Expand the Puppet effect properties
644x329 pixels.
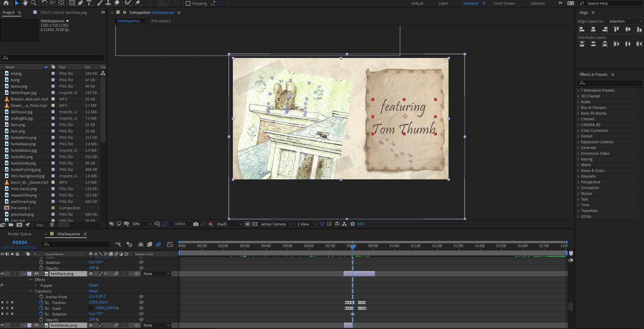click(x=36, y=286)
